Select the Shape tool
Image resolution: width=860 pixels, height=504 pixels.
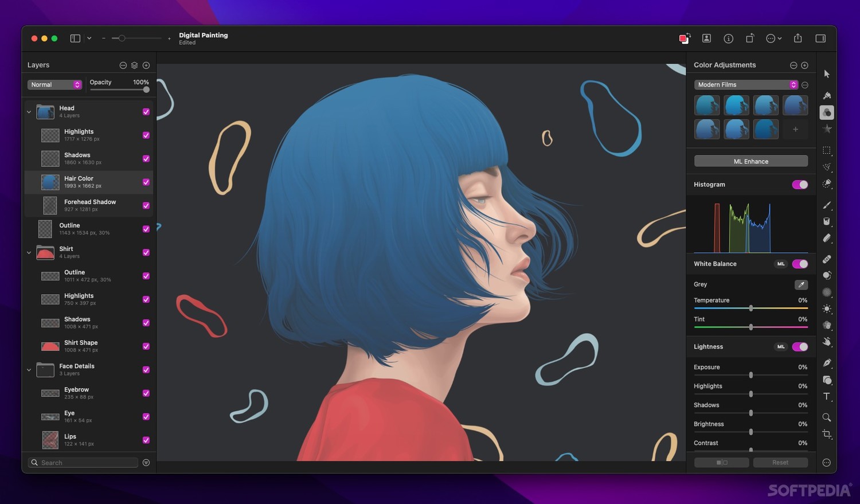pos(827,380)
